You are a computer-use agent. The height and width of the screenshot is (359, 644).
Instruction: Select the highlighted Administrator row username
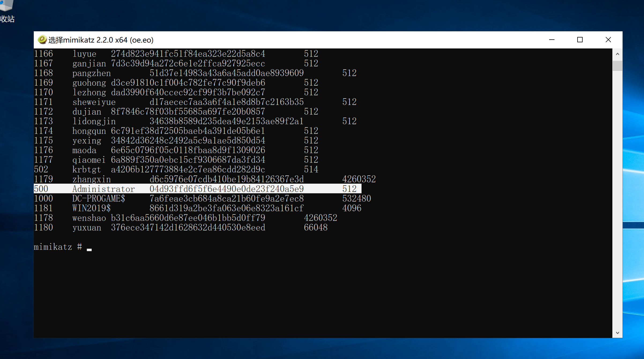click(x=103, y=189)
